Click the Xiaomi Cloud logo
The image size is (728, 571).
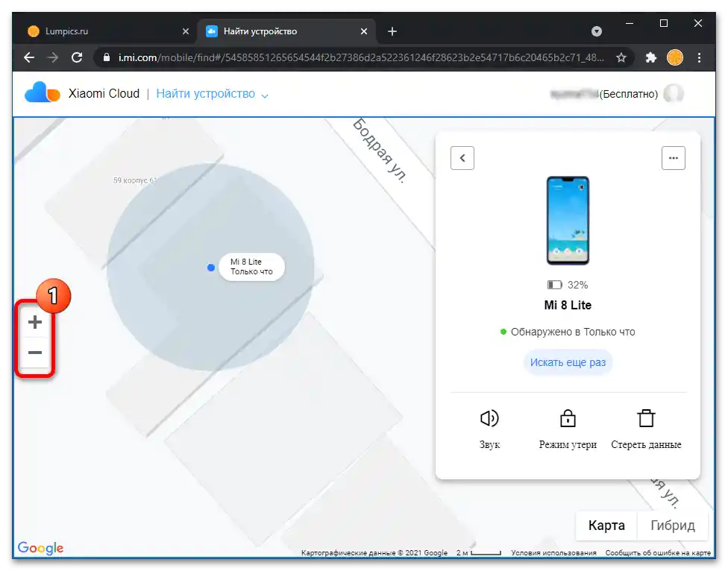(x=43, y=92)
